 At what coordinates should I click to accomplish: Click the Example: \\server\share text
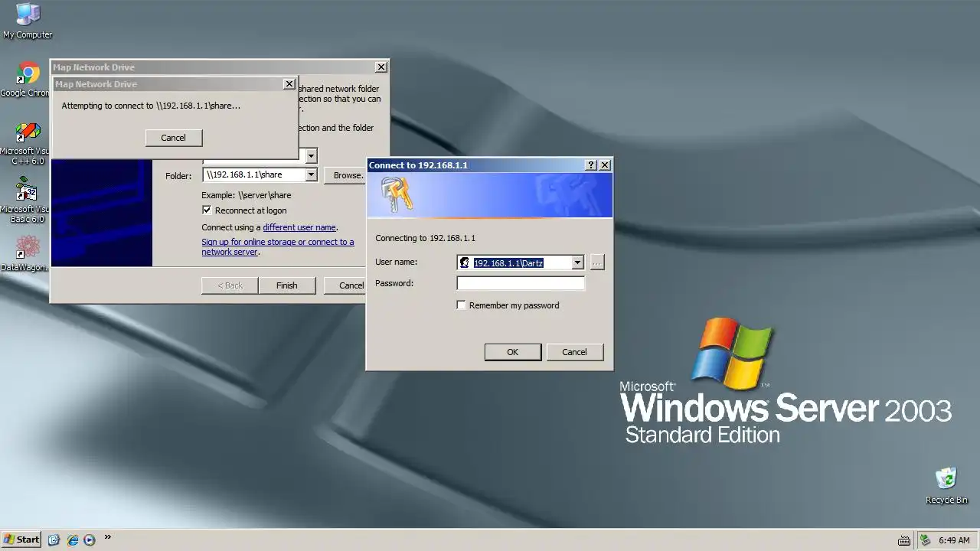pyautogui.click(x=247, y=195)
